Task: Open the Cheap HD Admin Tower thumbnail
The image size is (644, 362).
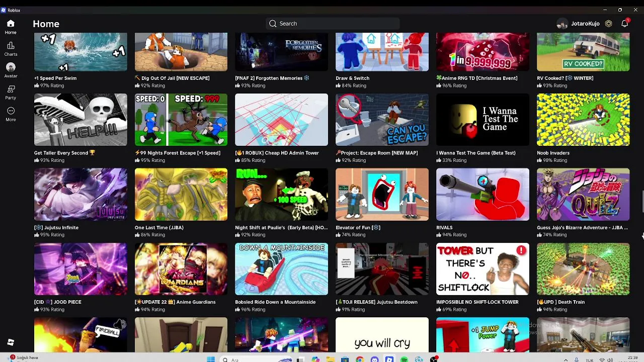Action: point(281,120)
